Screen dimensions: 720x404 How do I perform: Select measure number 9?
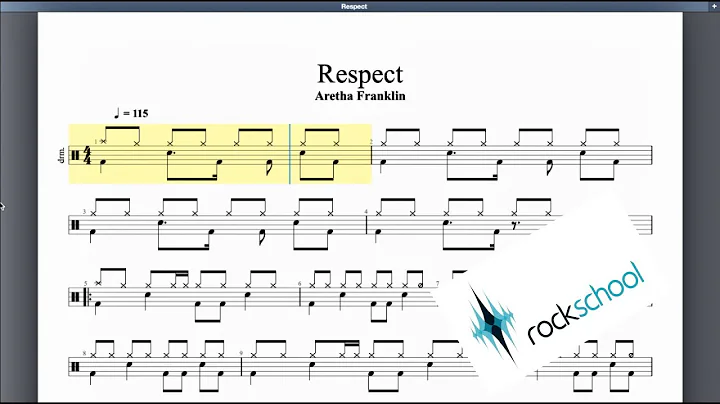(241, 353)
